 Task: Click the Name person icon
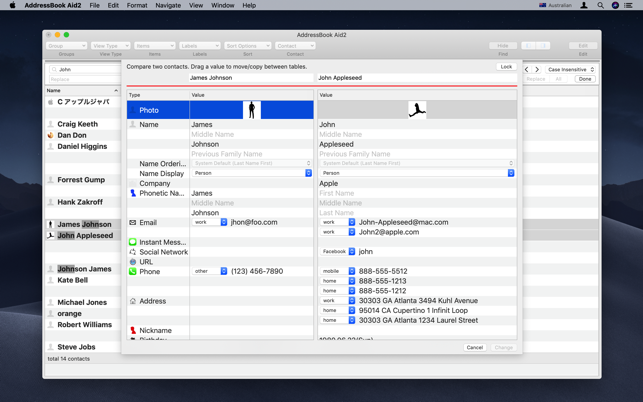coord(132,124)
